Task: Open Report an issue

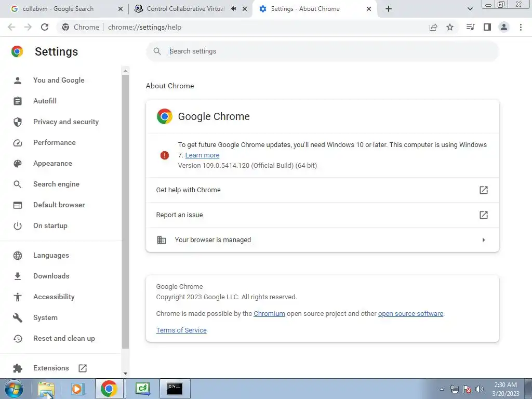Action: pos(322,215)
